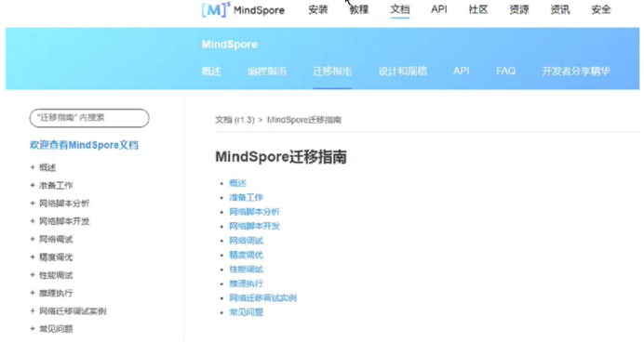The width and height of the screenshot is (644, 342).
Task: Expand the 推理执行 sidebar item plus
Action: 33,293
